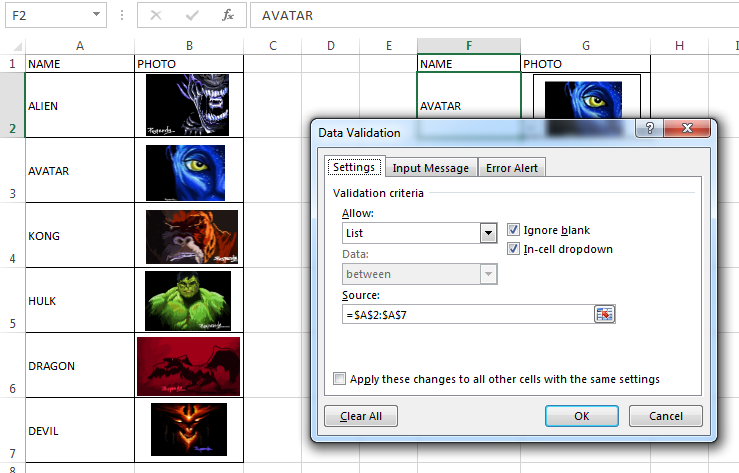This screenshot has width=739, height=473.
Task: Select the Devil photo thumbnail
Action: (x=189, y=429)
